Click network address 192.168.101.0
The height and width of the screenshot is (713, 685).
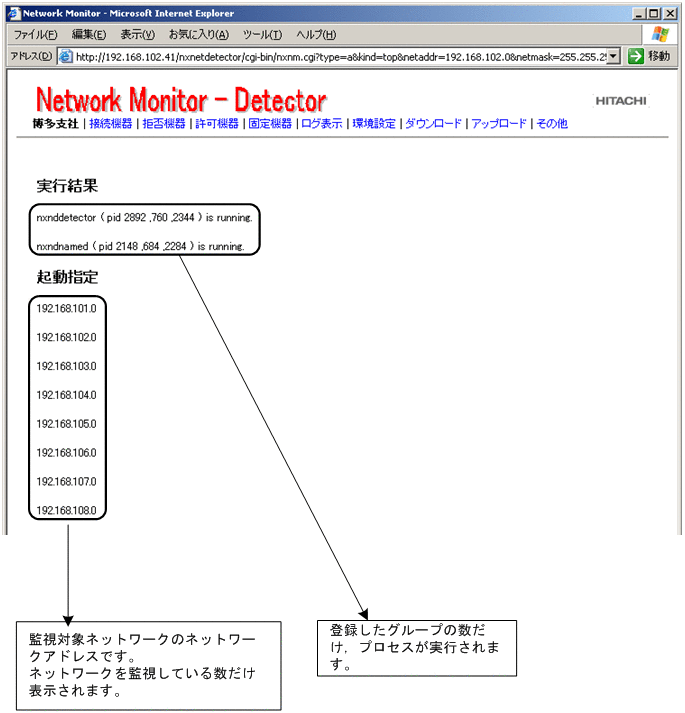[66, 309]
